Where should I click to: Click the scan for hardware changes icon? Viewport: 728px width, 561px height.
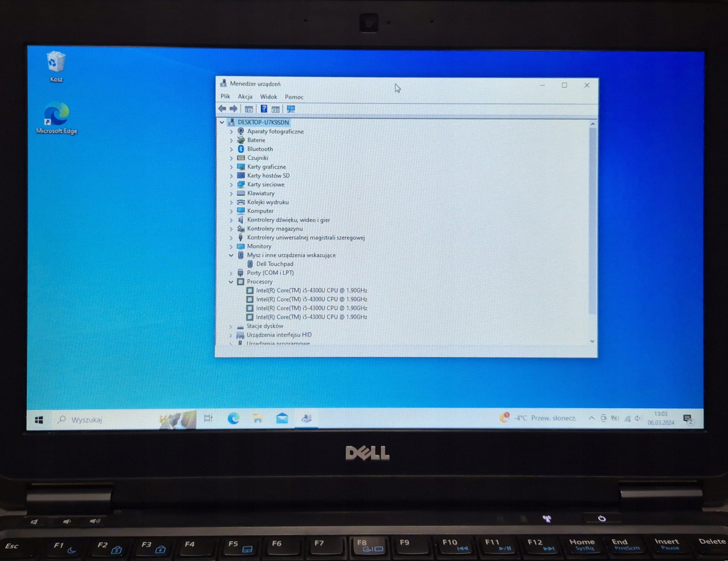(x=291, y=109)
